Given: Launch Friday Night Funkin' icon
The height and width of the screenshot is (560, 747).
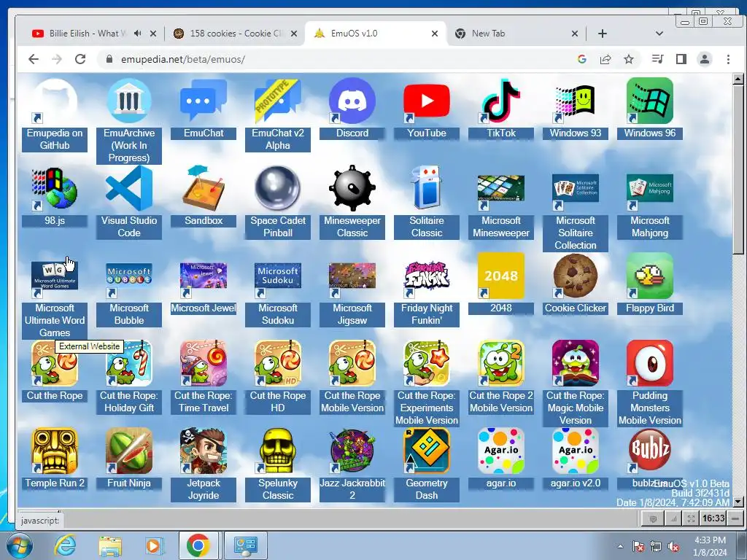Looking at the screenshot, I should click(426, 276).
